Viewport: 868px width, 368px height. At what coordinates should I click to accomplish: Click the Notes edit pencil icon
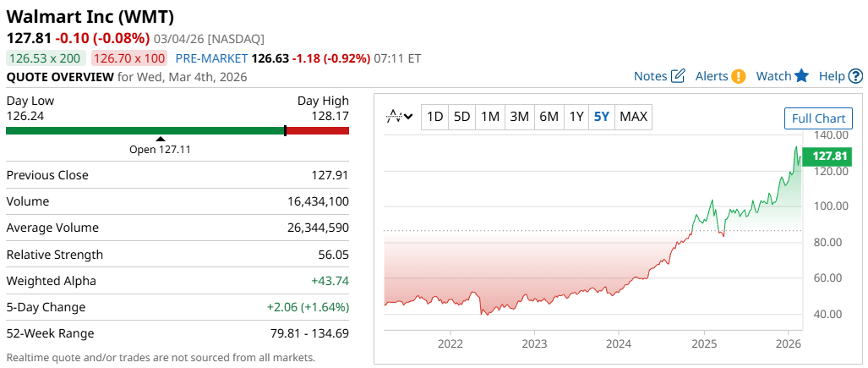(678, 76)
